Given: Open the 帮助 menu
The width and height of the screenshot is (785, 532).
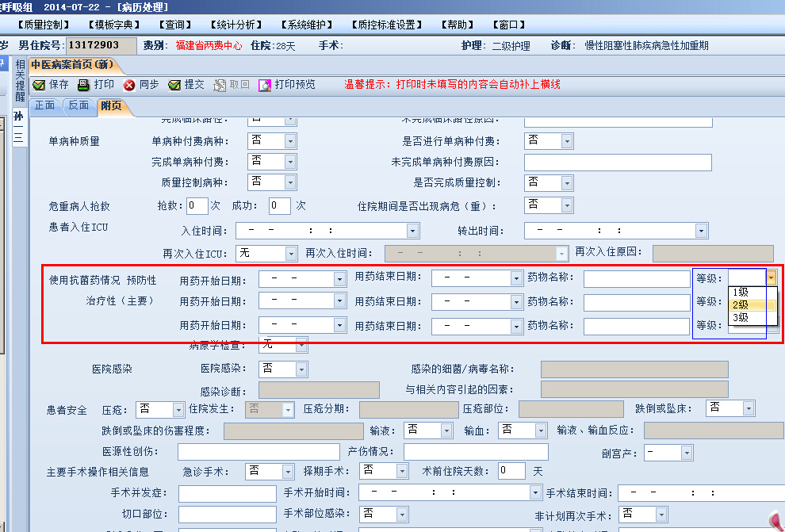Looking at the screenshot, I should [458, 25].
